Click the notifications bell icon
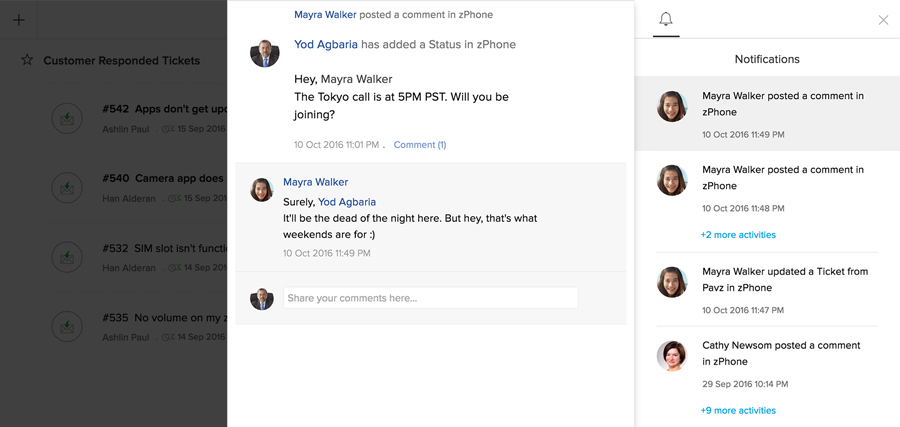The width and height of the screenshot is (900, 427). (666, 19)
